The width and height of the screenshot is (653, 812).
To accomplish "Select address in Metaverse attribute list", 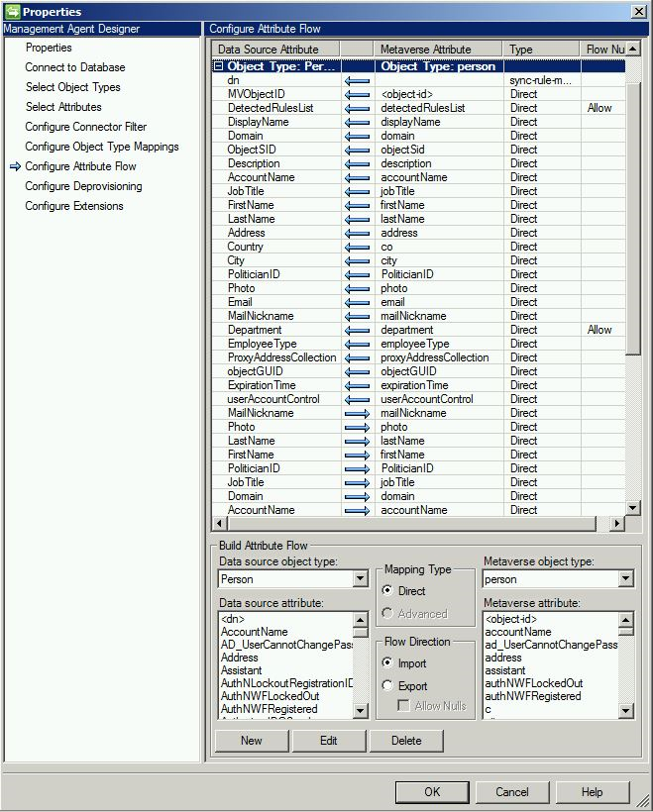I will click(x=503, y=658).
